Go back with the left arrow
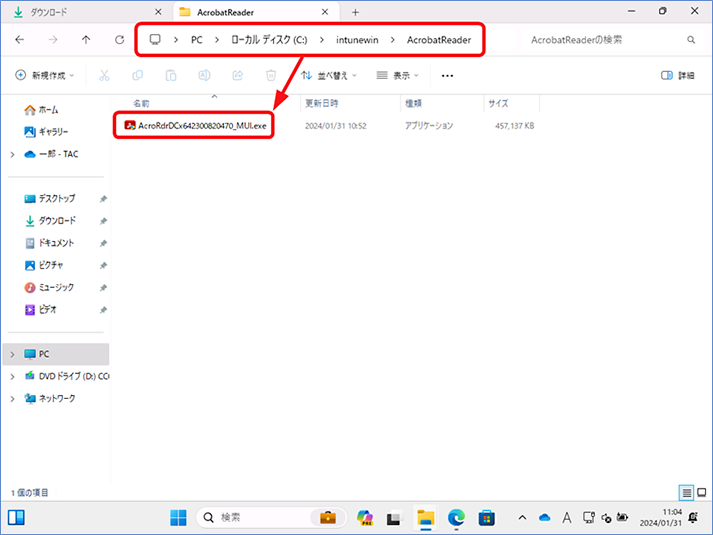 coord(20,40)
